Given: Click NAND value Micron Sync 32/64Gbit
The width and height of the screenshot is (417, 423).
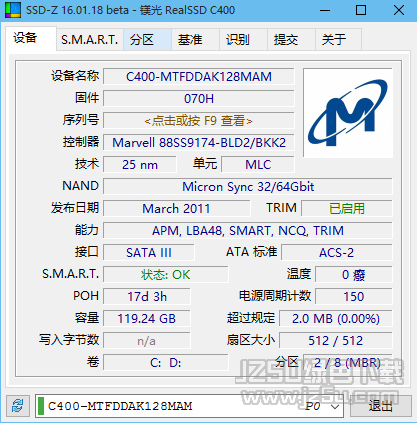Looking at the screenshot, I should point(248,187).
